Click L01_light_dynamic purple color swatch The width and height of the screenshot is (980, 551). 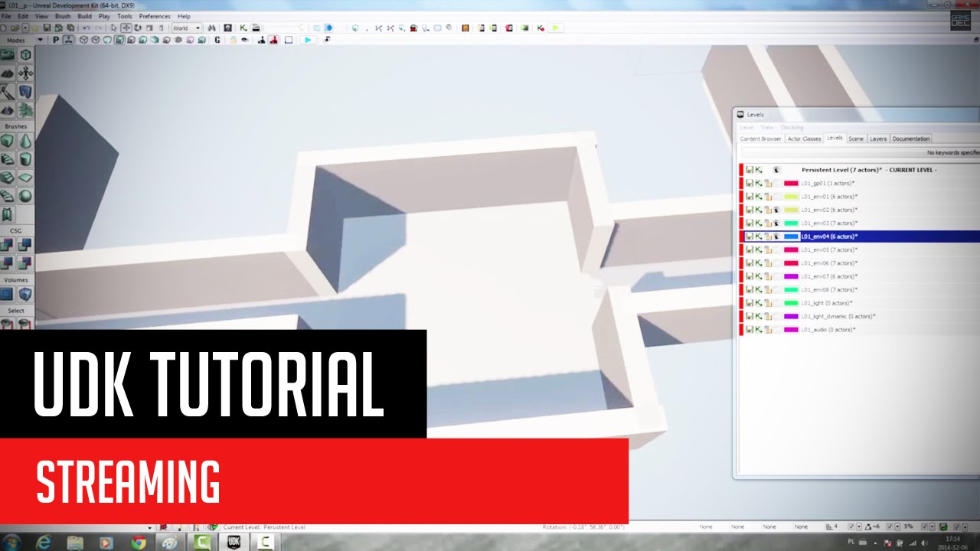point(791,316)
